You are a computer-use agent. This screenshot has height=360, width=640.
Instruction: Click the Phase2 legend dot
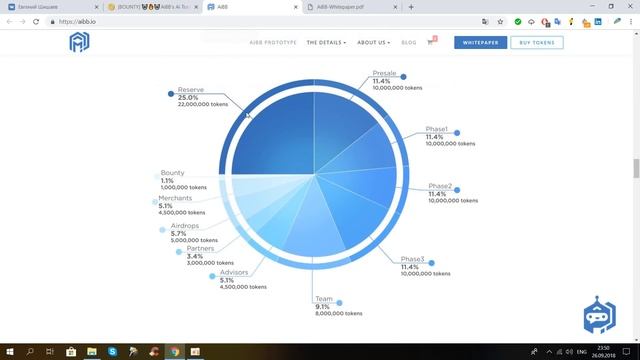click(x=457, y=190)
